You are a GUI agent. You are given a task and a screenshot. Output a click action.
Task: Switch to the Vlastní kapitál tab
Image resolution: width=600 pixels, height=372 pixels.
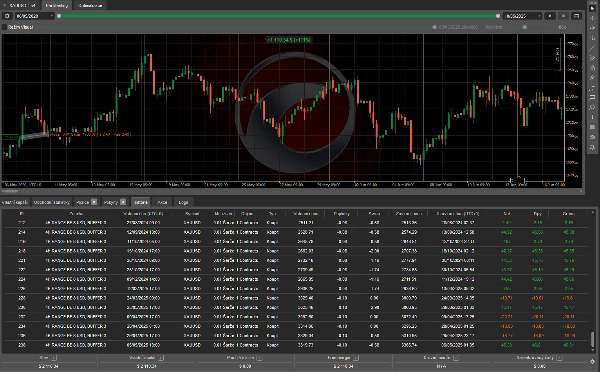click(15, 202)
